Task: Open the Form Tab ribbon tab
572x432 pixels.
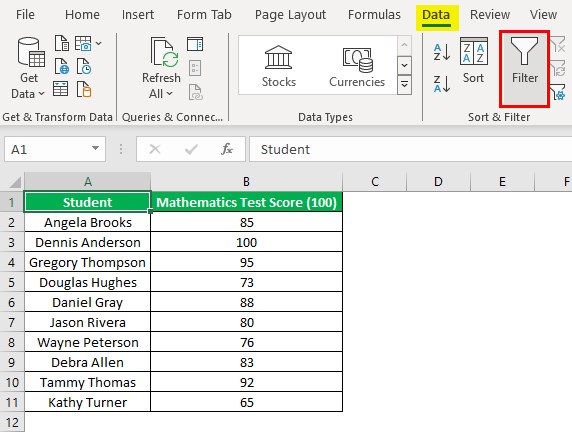Action: point(204,15)
